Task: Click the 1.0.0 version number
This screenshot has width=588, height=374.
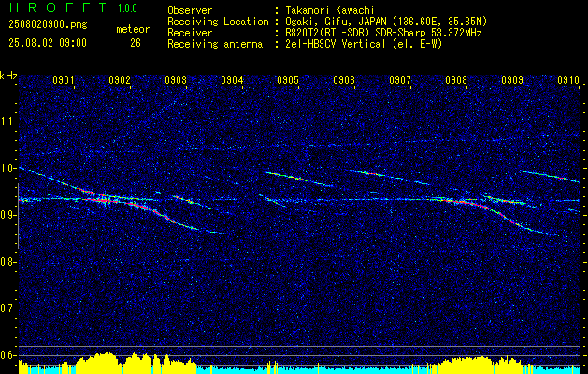Action: coord(127,8)
